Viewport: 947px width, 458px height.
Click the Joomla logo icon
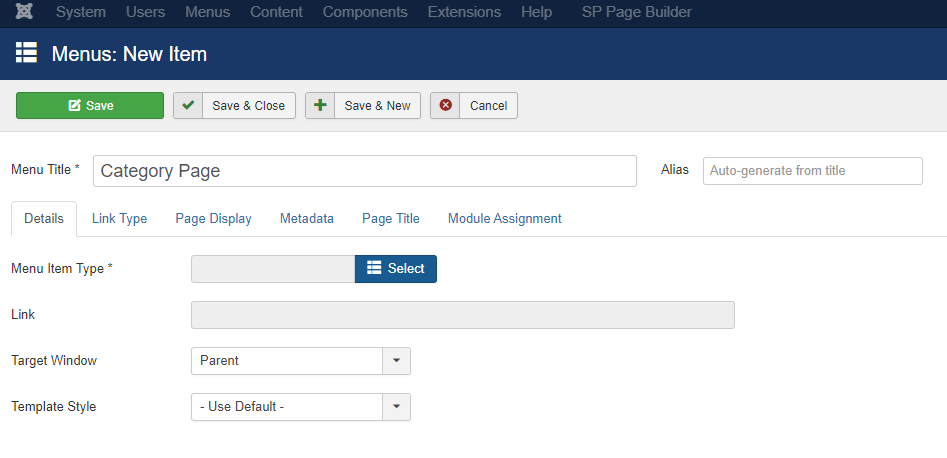[24, 12]
